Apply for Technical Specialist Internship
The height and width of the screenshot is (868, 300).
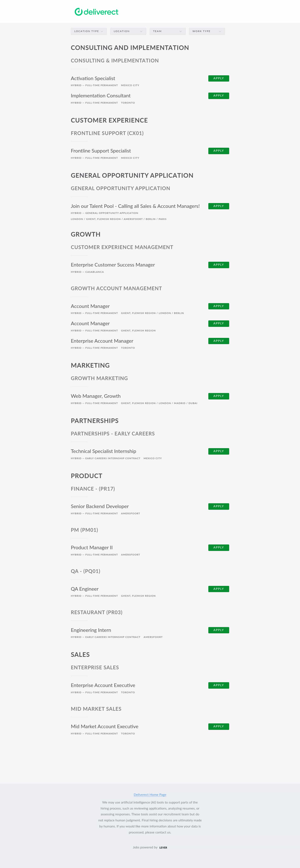(x=218, y=451)
